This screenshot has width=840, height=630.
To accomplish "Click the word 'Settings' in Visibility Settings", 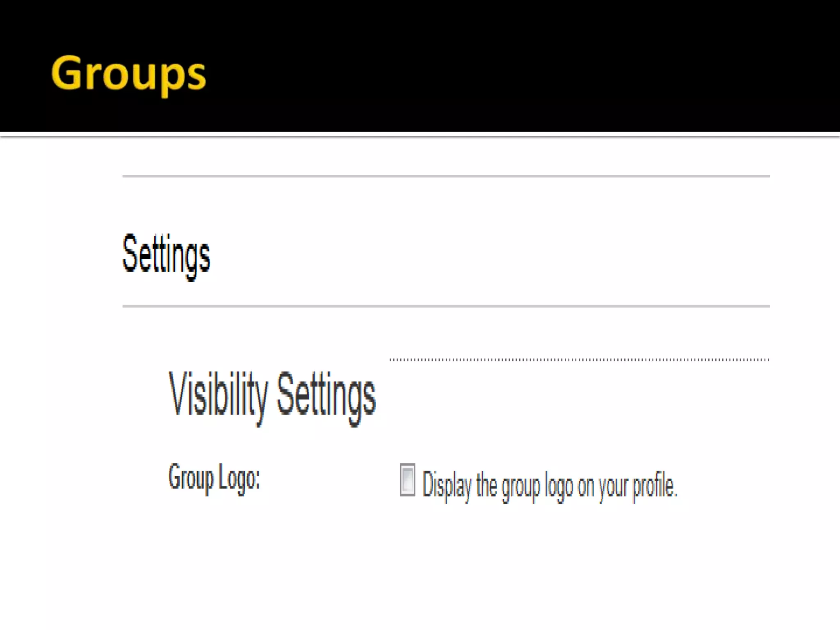I will tap(326, 395).
